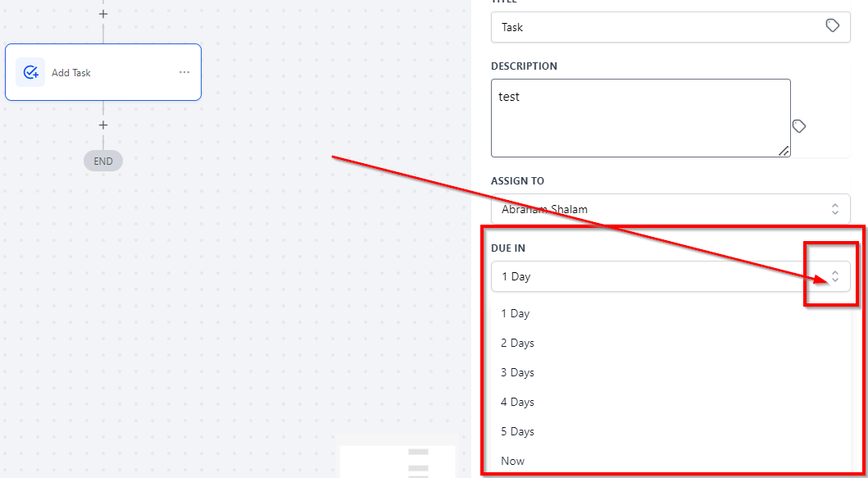Choose 2 Days from the list
868x478 pixels.
click(x=518, y=343)
